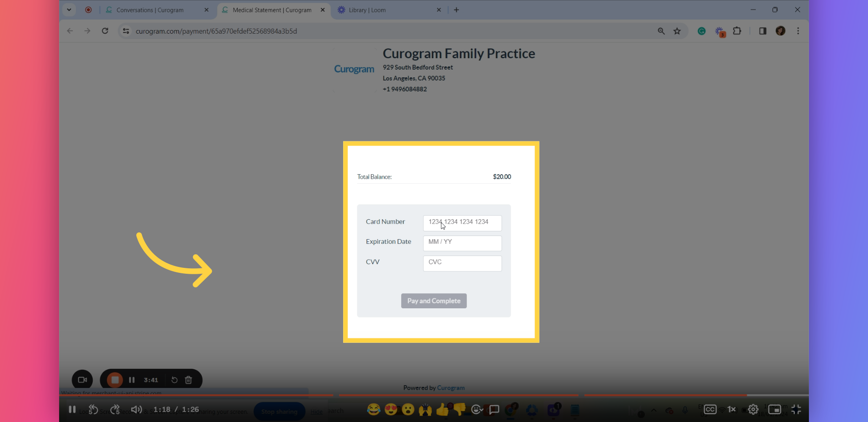868x422 pixels.
Task: React with the heart-eyes emoji
Action: 391,409
